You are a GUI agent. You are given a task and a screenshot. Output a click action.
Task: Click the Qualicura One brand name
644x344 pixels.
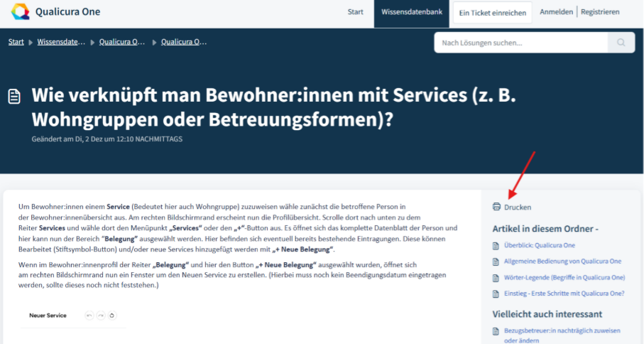pos(67,12)
